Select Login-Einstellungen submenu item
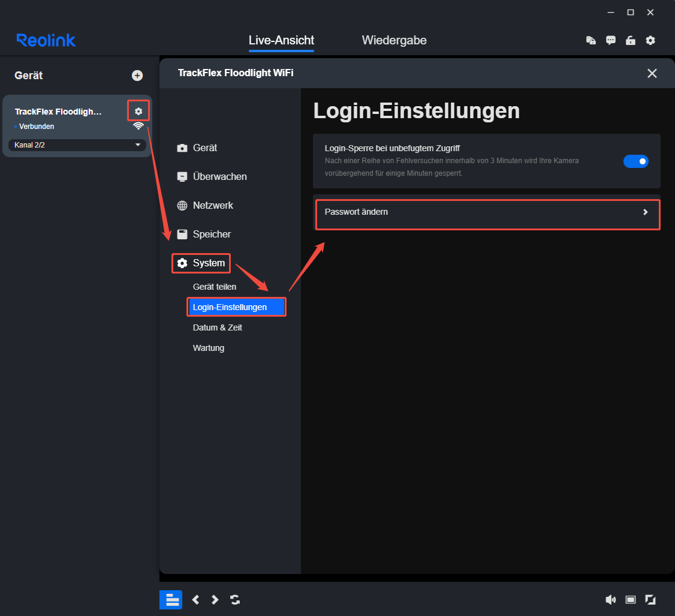This screenshot has width=675, height=616. pyautogui.click(x=236, y=307)
